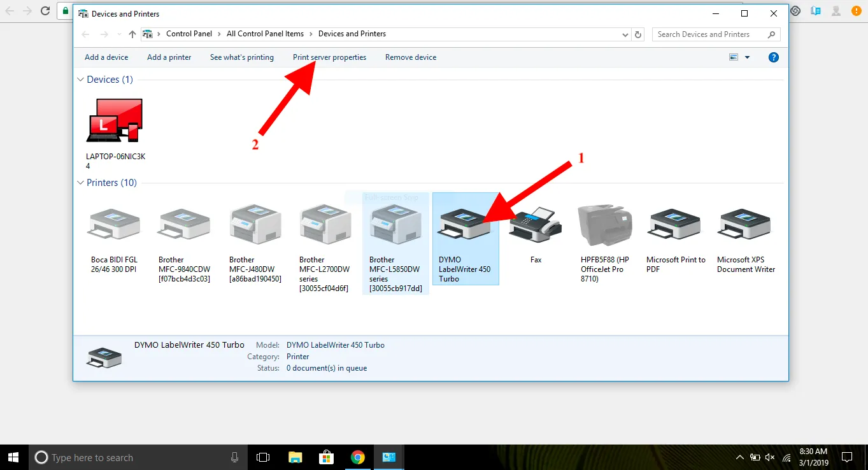Image resolution: width=868 pixels, height=470 pixels.
Task: Click the orange alert icon in the browser
Action: 857,11
